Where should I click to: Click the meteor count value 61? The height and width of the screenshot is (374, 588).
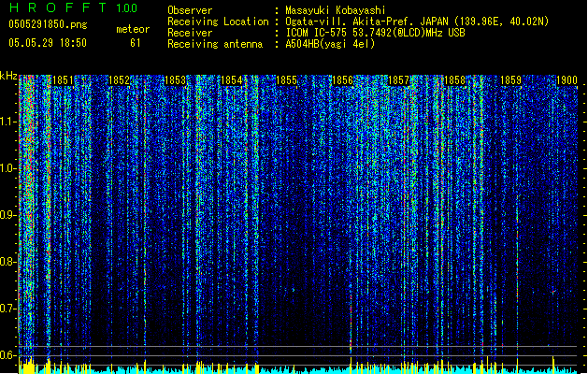[x=136, y=43]
